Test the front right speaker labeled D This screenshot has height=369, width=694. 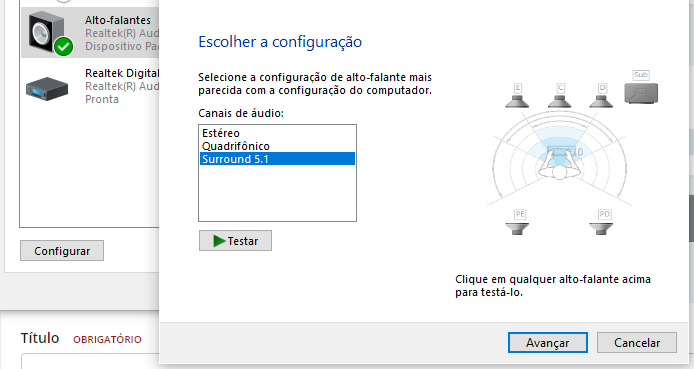pos(601,96)
